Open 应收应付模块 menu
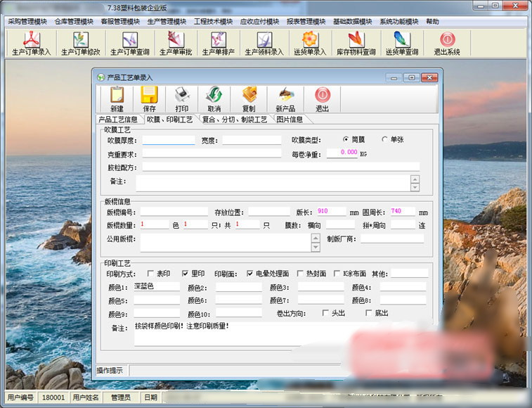Screen dimensions: 532x408 click(x=260, y=22)
